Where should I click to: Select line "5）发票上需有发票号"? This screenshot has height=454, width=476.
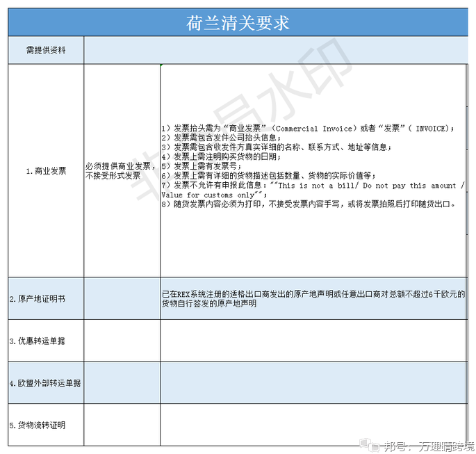202,166
